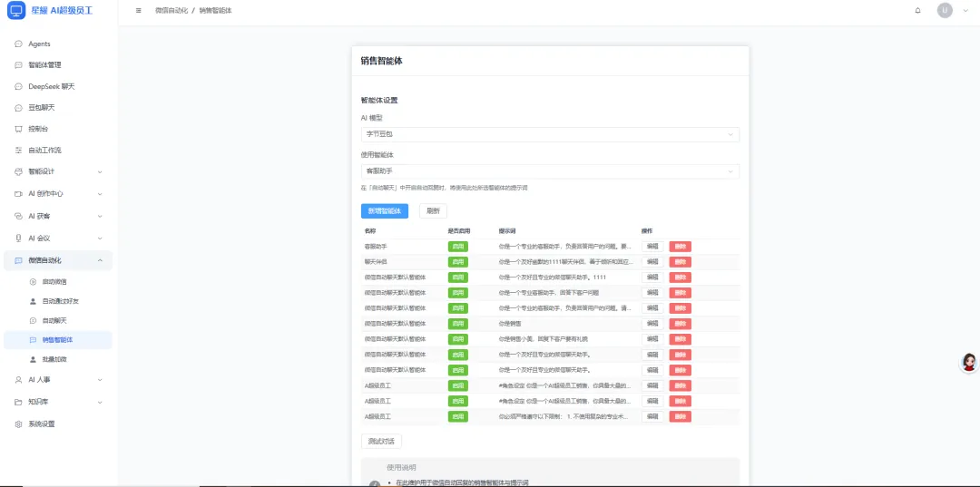Click the 微信自动化 breadcrumb

171,11
